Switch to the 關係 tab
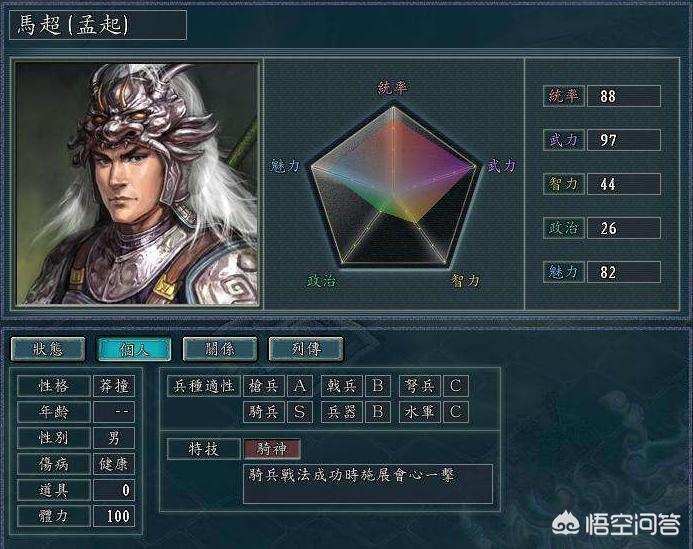The width and height of the screenshot is (693, 549). click(x=220, y=349)
